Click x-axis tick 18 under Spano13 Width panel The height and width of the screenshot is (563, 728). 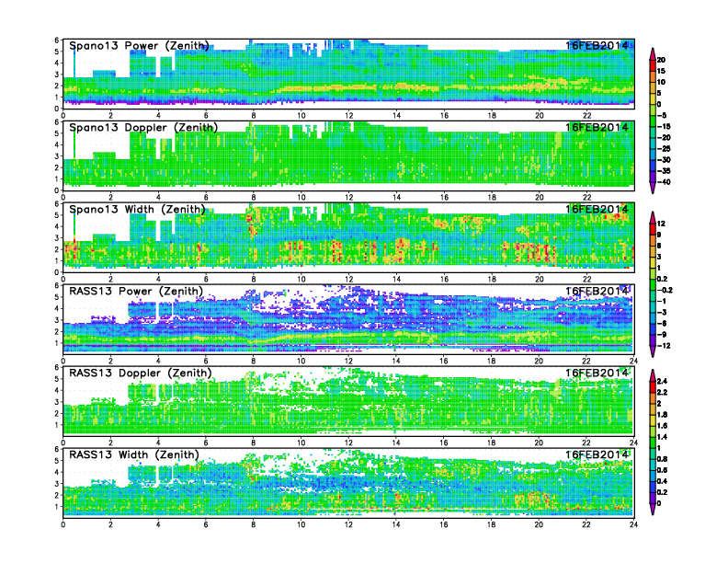coord(492,279)
